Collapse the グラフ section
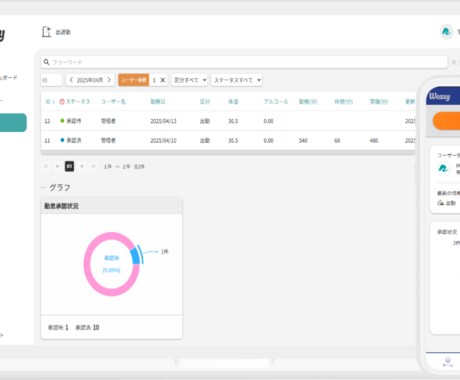 pos(43,188)
